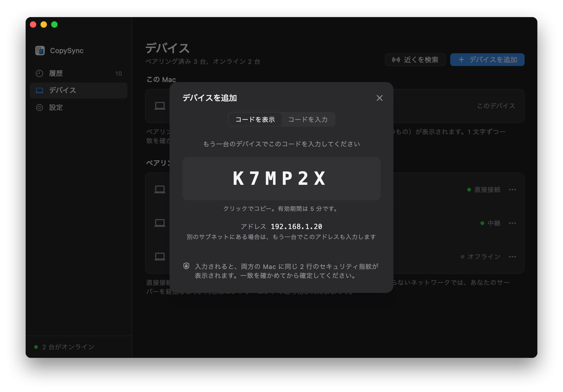Open more options for オフライン device
Viewport: 563px width, 392px height.
point(512,257)
